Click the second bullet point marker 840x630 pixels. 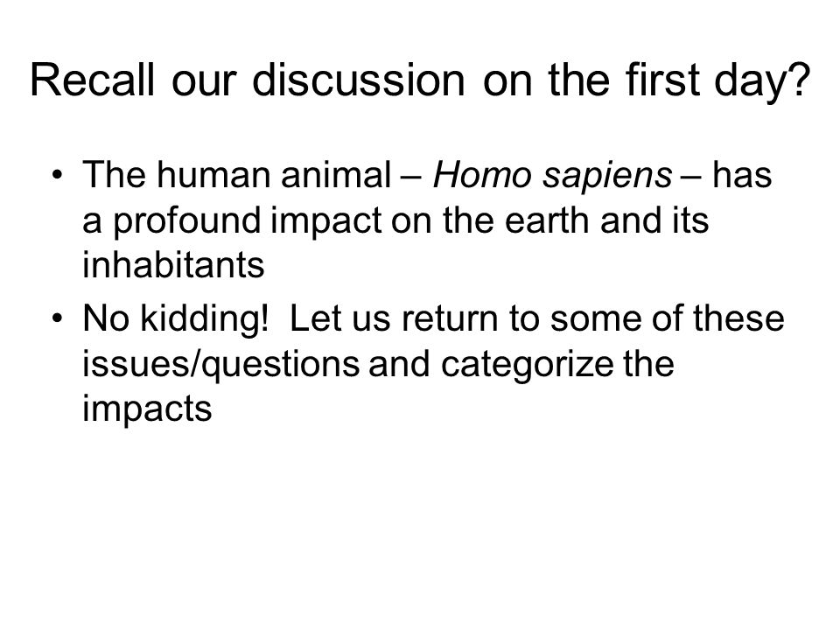click(x=58, y=319)
